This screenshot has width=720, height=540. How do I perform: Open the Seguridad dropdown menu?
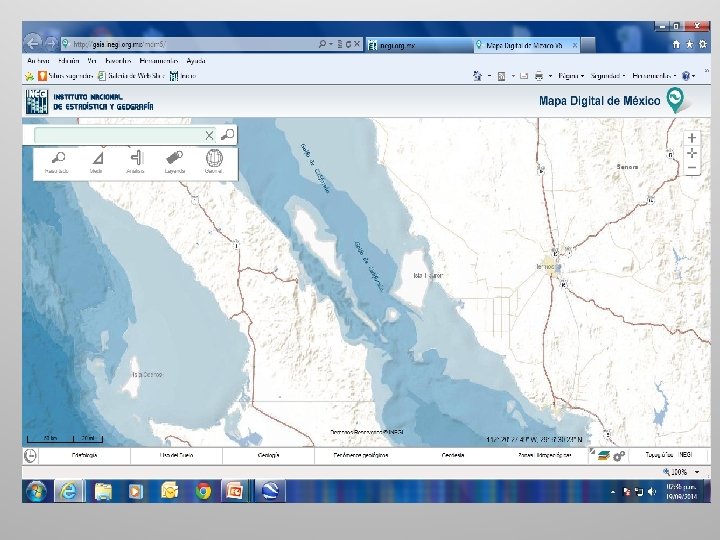pos(608,76)
